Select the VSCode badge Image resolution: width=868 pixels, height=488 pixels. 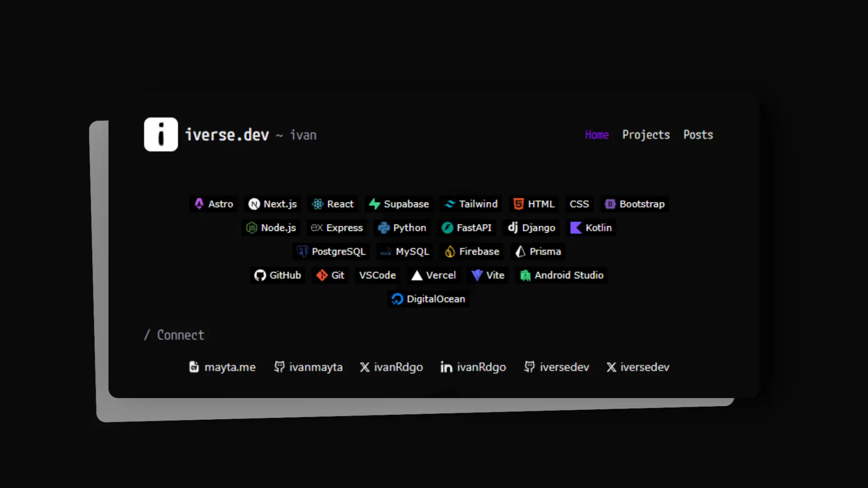tap(377, 275)
